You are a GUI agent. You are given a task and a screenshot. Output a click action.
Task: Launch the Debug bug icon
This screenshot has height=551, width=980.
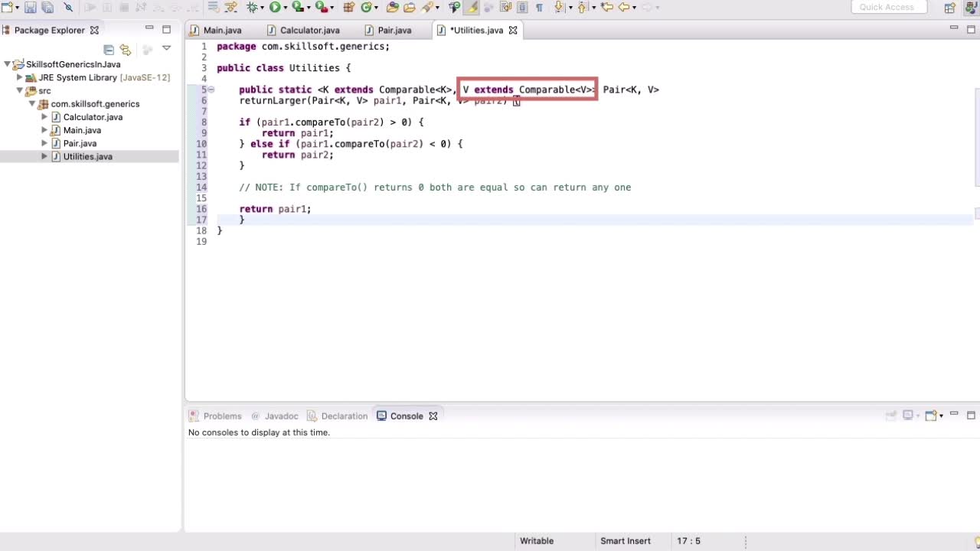[x=252, y=8]
